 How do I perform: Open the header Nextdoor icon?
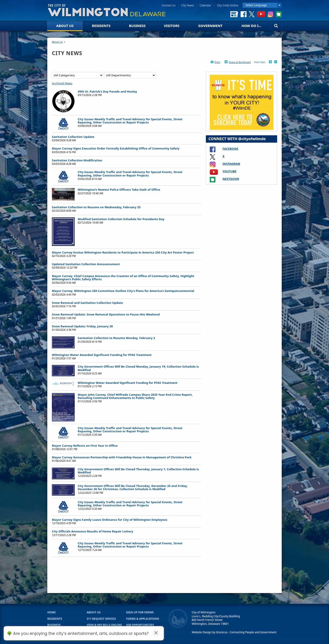click(x=279, y=14)
